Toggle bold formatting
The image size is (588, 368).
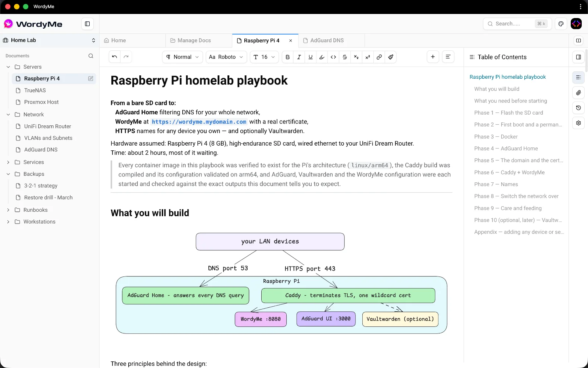point(288,57)
